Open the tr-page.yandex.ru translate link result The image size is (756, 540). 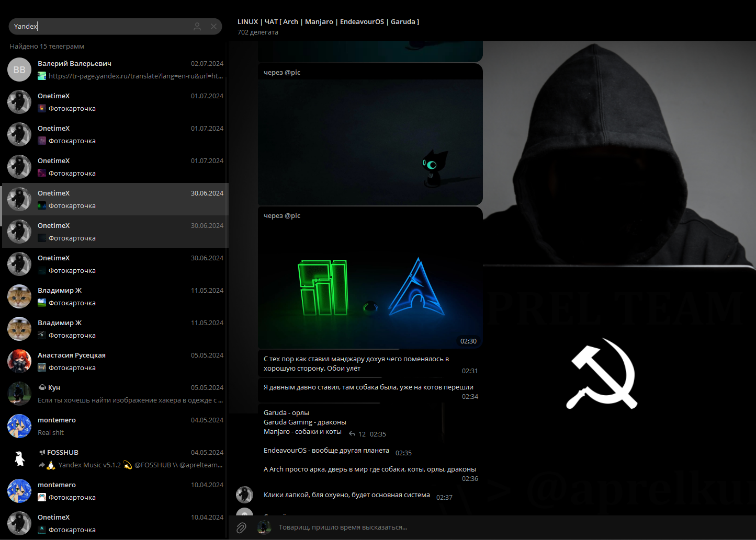(136, 76)
